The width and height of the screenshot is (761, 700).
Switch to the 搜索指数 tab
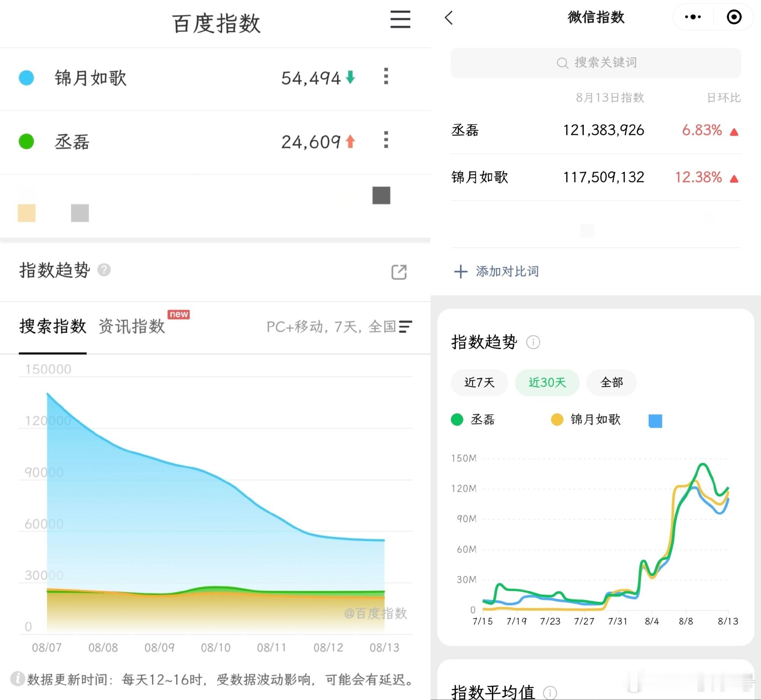tap(53, 327)
